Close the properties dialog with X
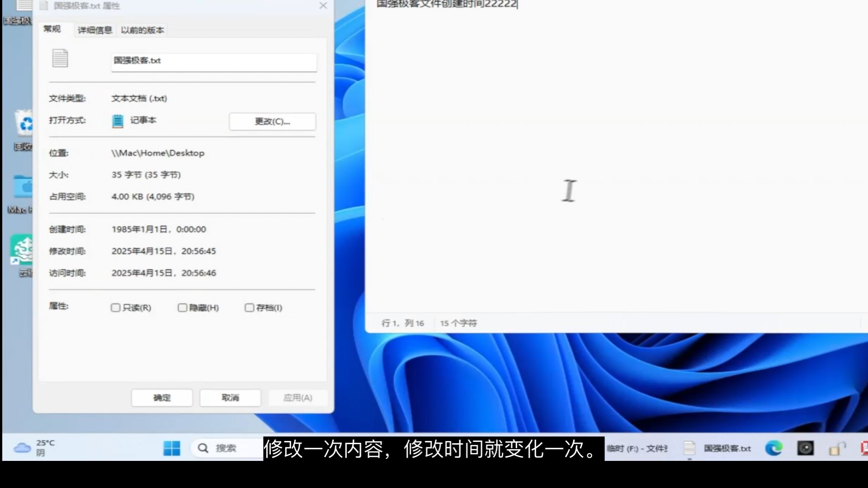Screen dimensions: 868x488 pos(323,6)
